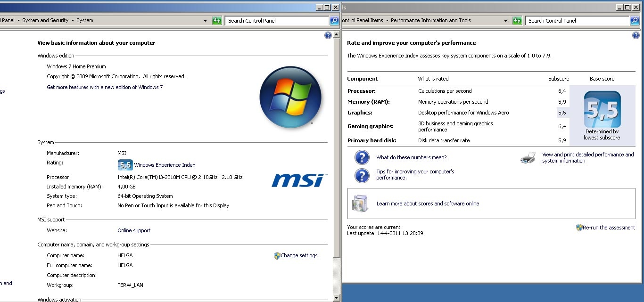This screenshot has height=302, width=644.
Task: Open 'What do these numbers mean?' link
Action: coord(411,157)
